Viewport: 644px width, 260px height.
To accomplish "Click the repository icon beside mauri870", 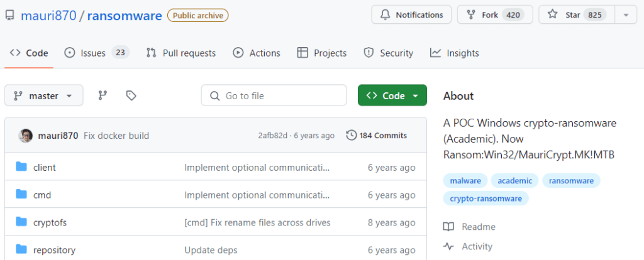I will (x=10, y=16).
